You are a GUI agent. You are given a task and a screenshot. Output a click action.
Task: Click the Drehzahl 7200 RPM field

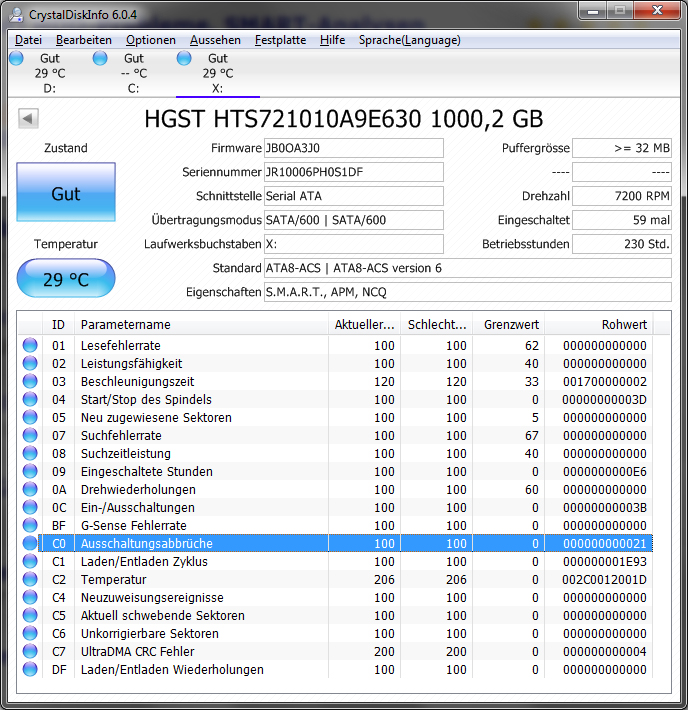coord(622,196)
